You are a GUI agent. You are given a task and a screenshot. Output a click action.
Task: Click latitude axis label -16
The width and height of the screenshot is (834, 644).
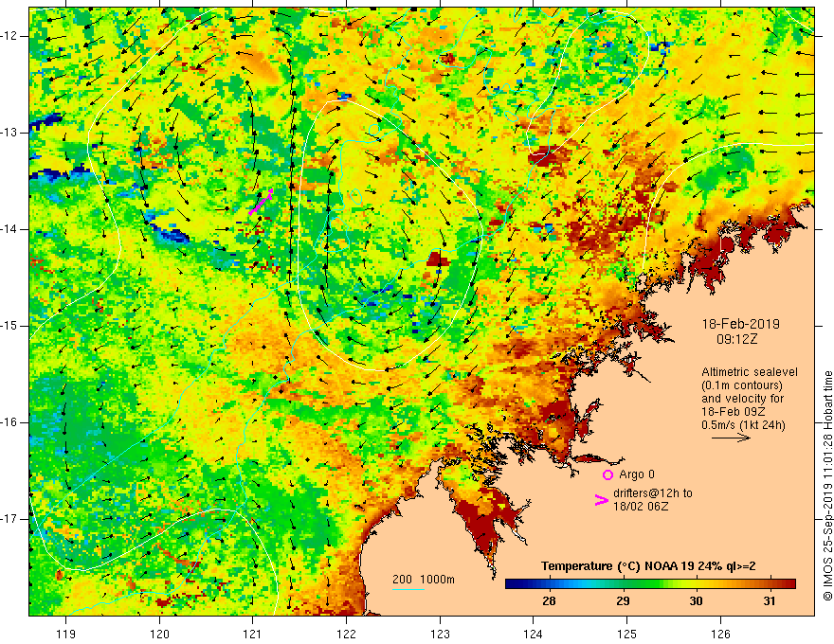[x=9, y=422]
